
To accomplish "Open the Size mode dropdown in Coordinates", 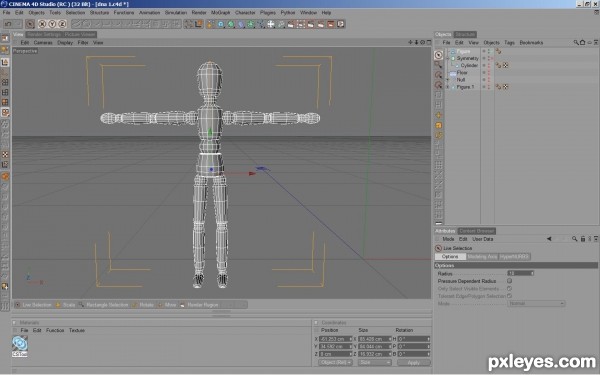I will pos(375,362).
